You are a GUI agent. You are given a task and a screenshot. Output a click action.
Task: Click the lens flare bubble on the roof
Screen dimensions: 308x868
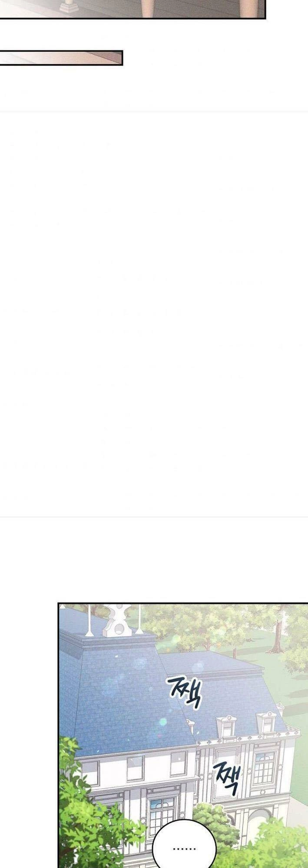(x=163, y=722)
